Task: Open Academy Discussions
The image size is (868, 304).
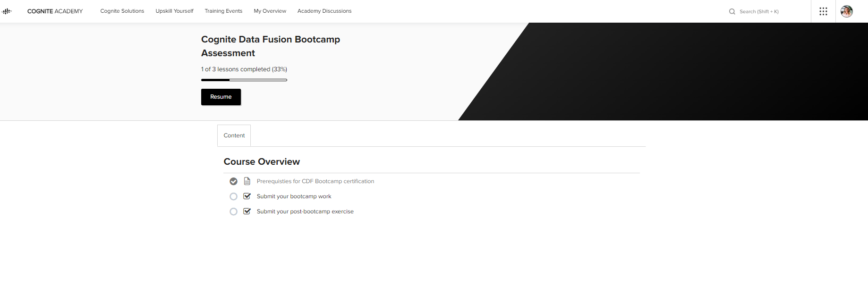Action: coord(324,11)
